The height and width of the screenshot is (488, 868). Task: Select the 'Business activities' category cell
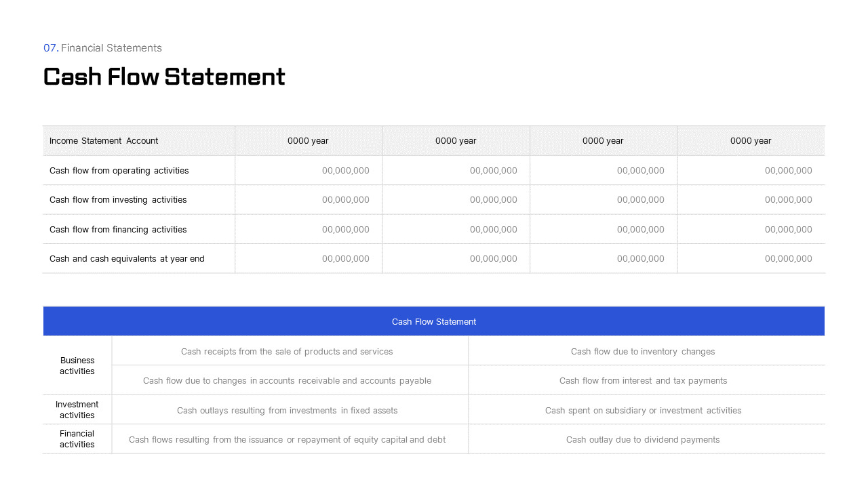[x=77, y=366]
